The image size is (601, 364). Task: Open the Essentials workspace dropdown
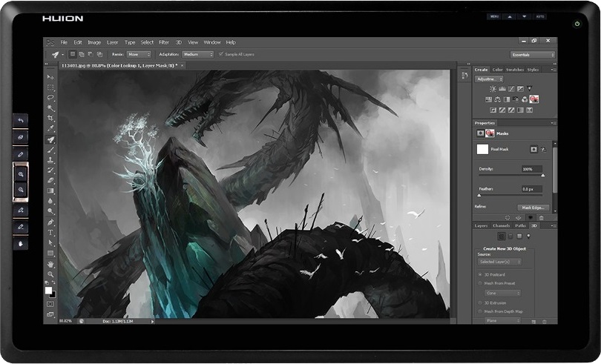[533, 55]
